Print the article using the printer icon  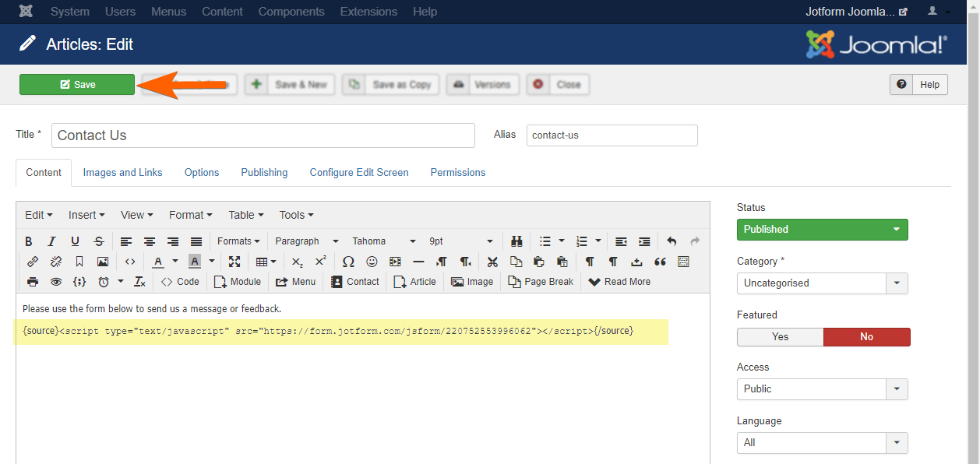tap(32, 281)
